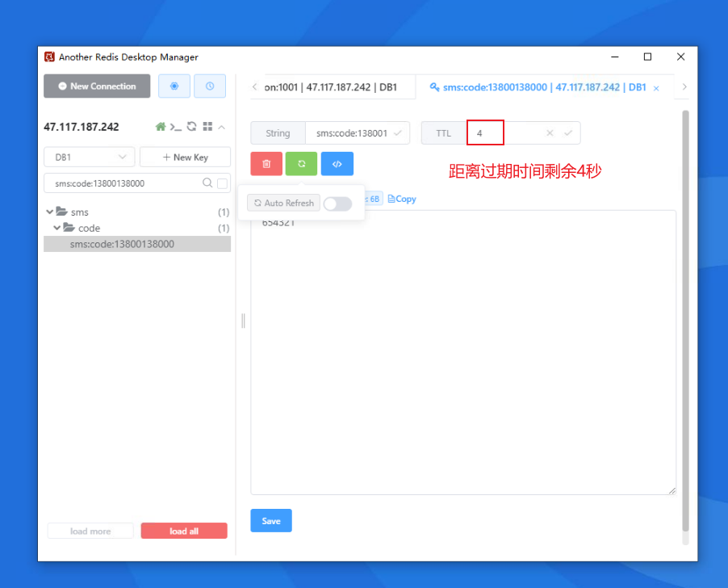Screen dimensions: 728x588
Task: Click the search magnifier icon
Action: tap(207, 183)
